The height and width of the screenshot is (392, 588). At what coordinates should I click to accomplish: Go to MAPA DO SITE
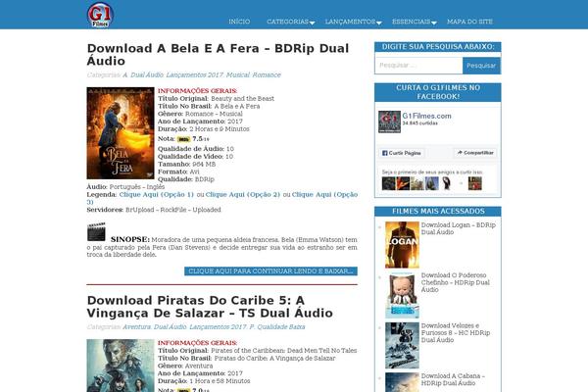(469, 22)
